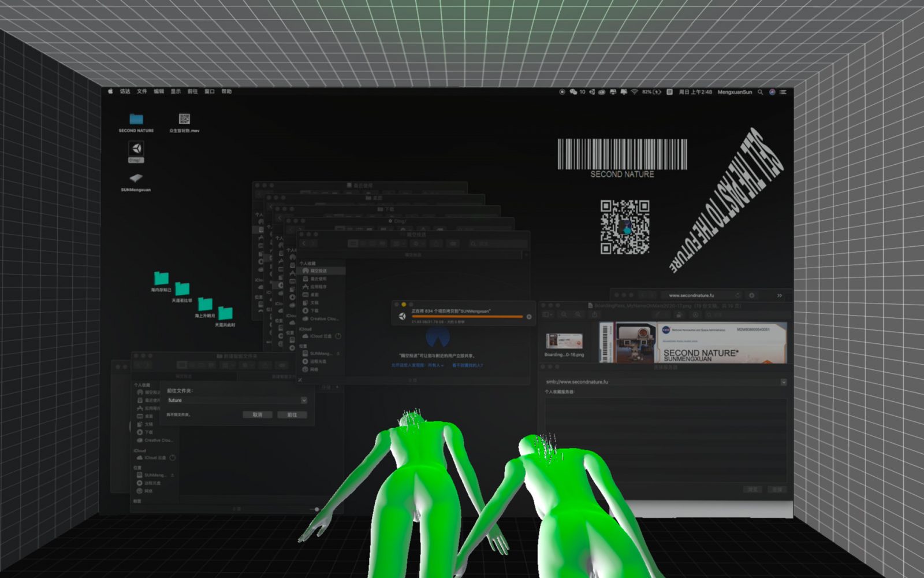Expand the server address history dropdown arrow
The image size is (924, 578).
[x=783, y=382]
